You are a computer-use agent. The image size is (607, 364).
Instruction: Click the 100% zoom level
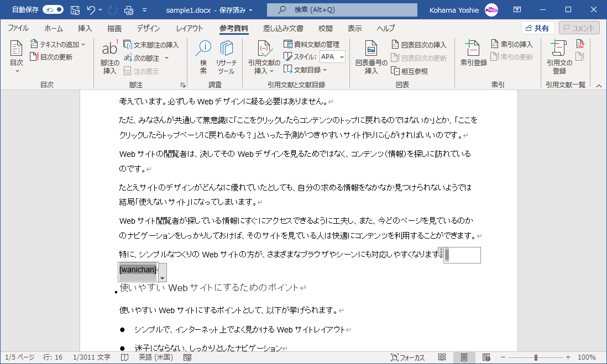pos(587,357)
